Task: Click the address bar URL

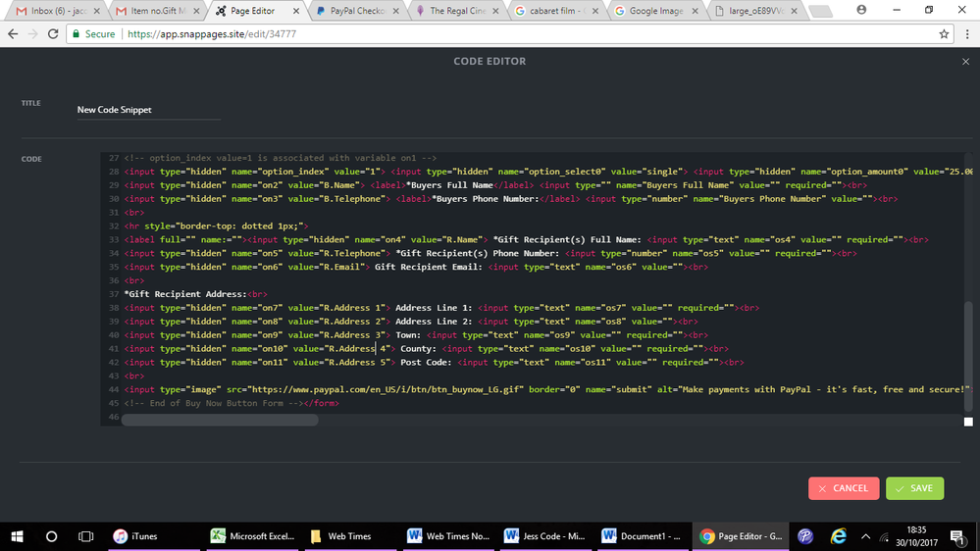Action: [x=212, y=34]
